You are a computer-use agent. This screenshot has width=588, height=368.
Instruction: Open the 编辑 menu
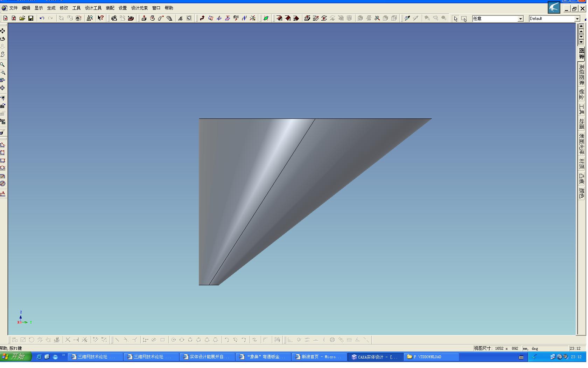[26, 8]
